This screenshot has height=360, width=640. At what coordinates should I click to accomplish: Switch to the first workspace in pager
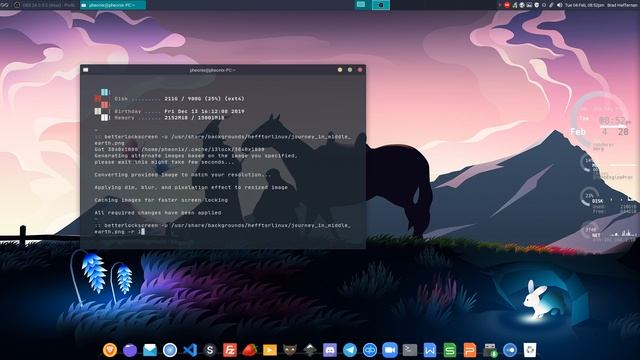[362, 5]
